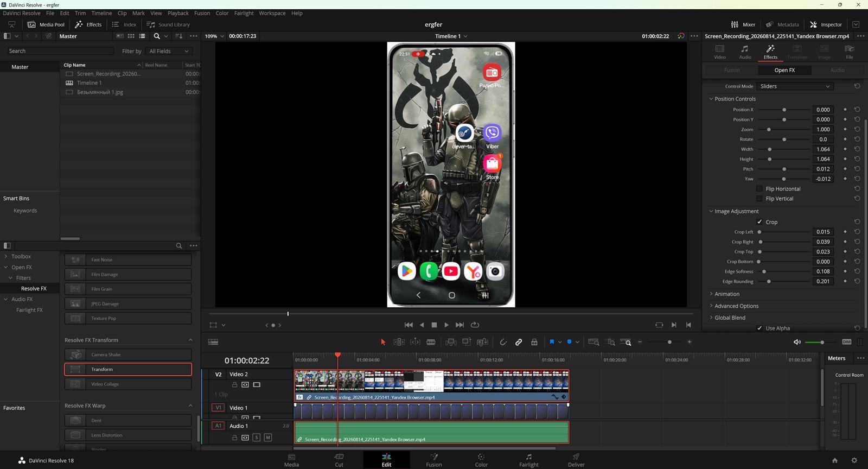Solo the Audio 1 track

coord(257,438)
